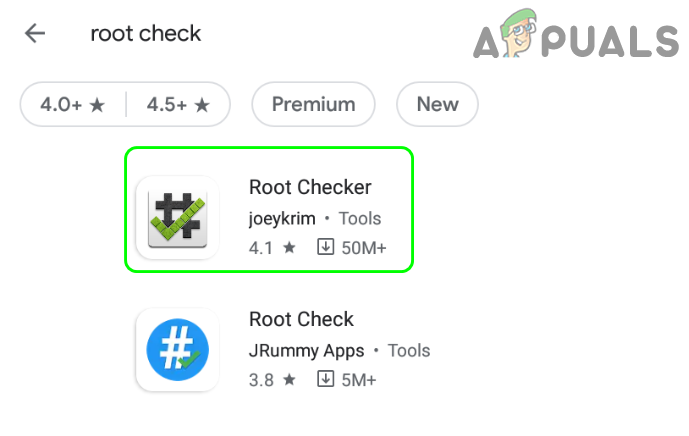Enable the Premium filter chip
Screen dimensions: 689x436
(313, 104)
